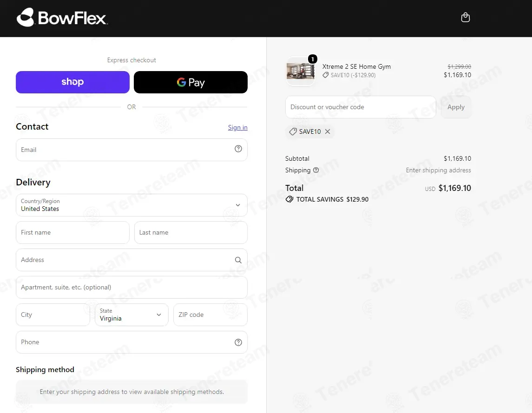
Task: Remove the SAVE10 discount code
Action: (328, 131)
